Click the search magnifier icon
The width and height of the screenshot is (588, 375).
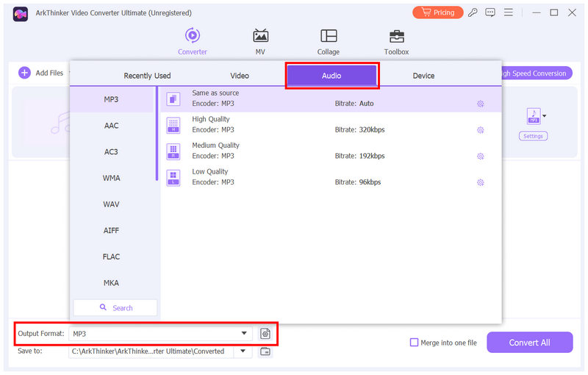(x=103, y=307)
